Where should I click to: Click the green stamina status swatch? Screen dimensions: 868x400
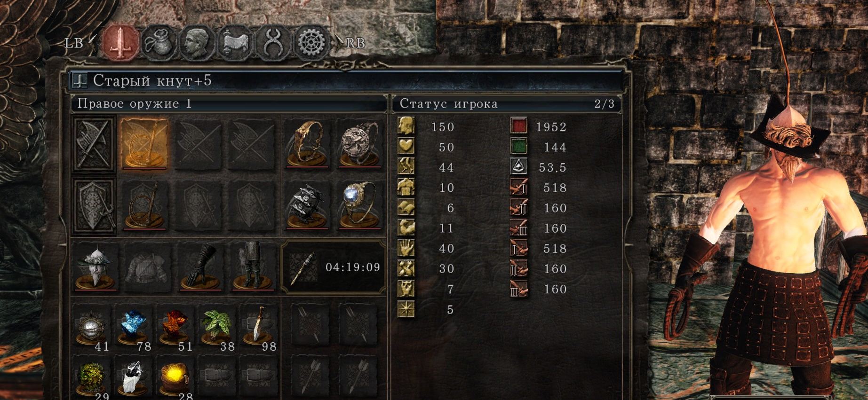518,147
